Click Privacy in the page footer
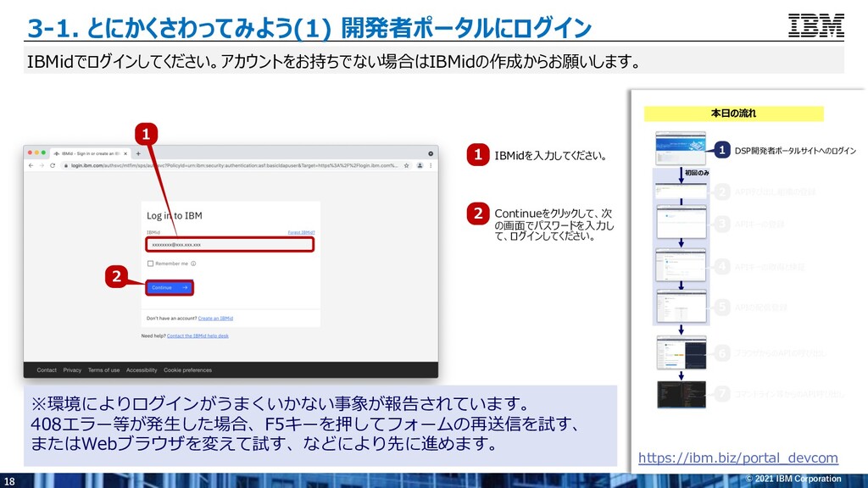 tap(72, 370)
